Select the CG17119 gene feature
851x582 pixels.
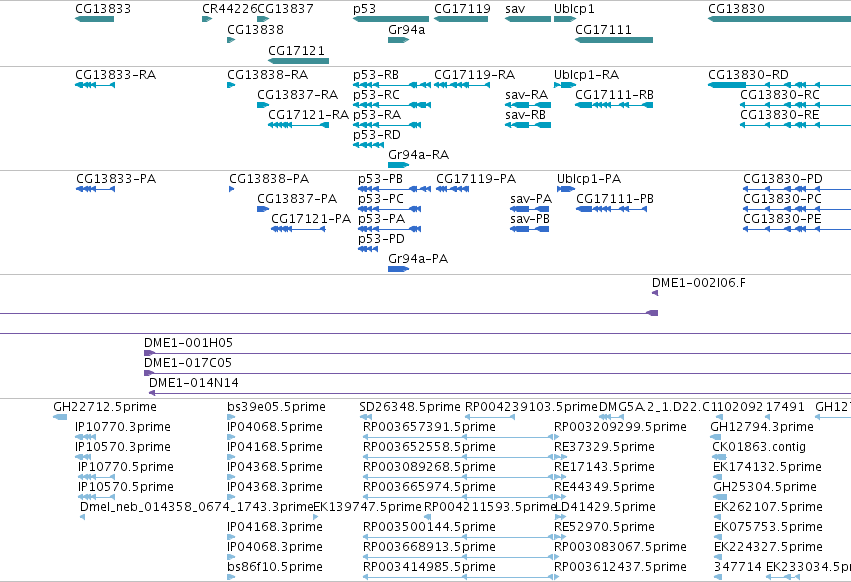coord(461,19)
